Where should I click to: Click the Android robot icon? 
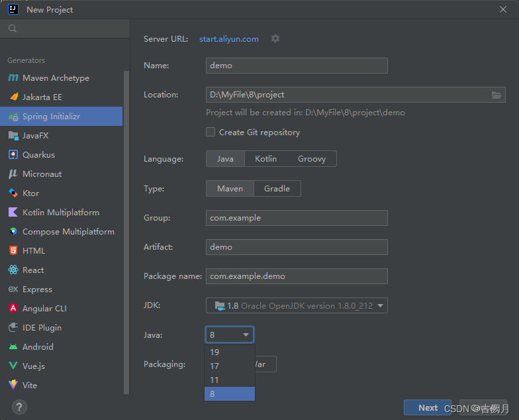(x=13, y=347)
